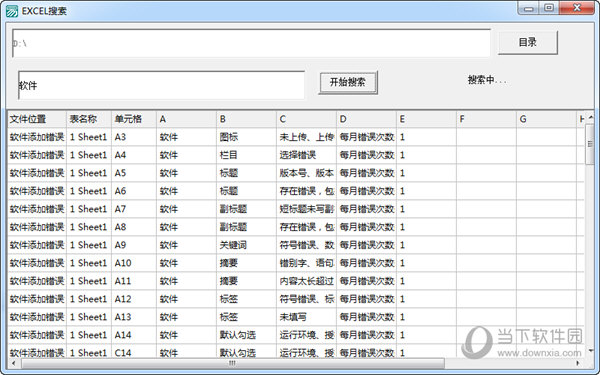Click the horizontal scrollbar thumb
Screen dimensions: 600x375
pyautogui.click(x=233, y=363)
